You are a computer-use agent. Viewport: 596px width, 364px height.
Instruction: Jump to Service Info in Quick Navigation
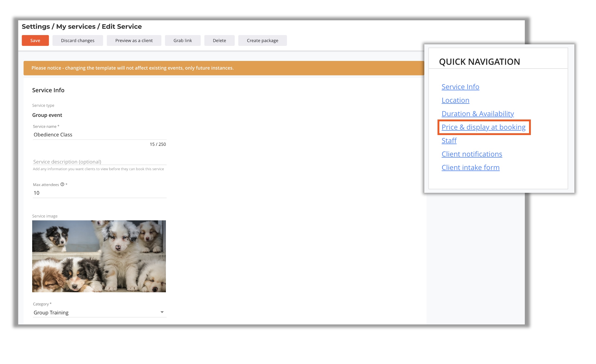coord(460,87)
